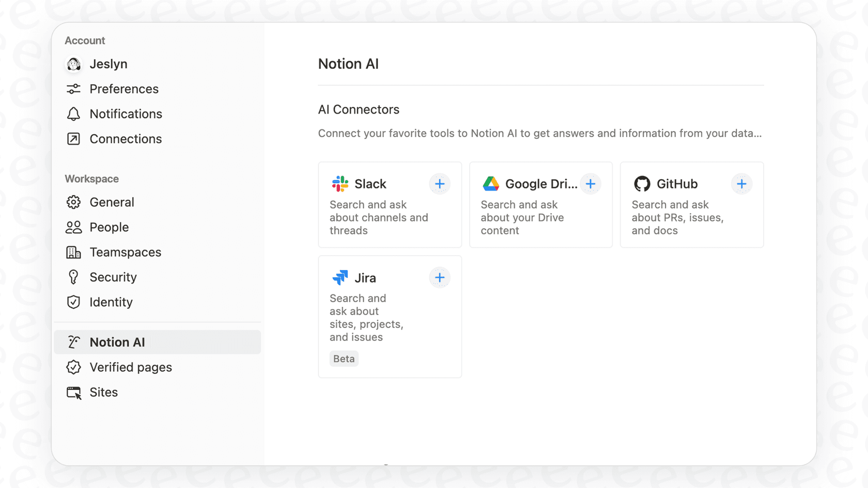868x488 pixels.
Task: Click the GitHub icon
Action: (x=642, y=184)
